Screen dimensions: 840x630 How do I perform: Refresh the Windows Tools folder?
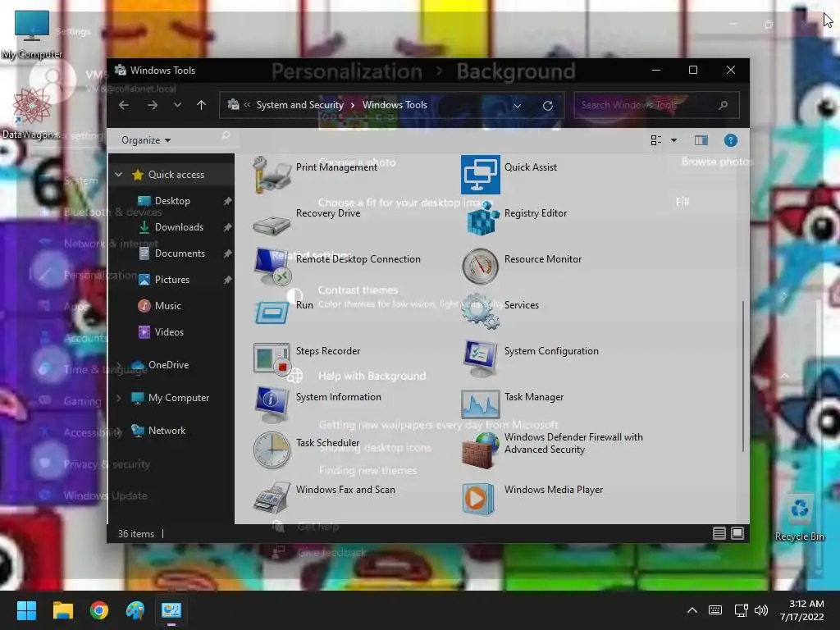[x=547, y=106]
